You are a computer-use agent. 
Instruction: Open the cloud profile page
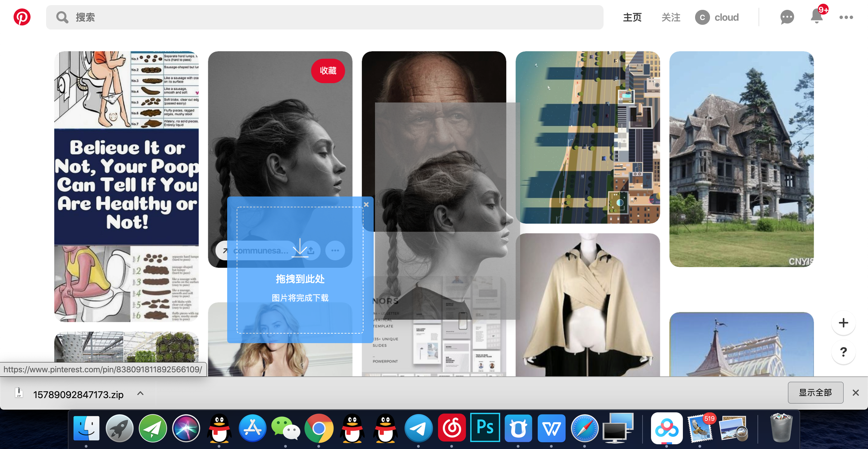(717, 17)
